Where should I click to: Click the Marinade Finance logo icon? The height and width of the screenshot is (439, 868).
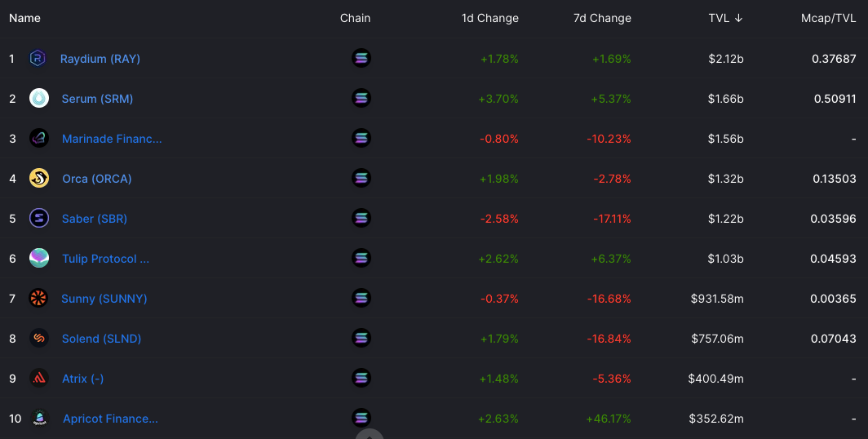39,138
